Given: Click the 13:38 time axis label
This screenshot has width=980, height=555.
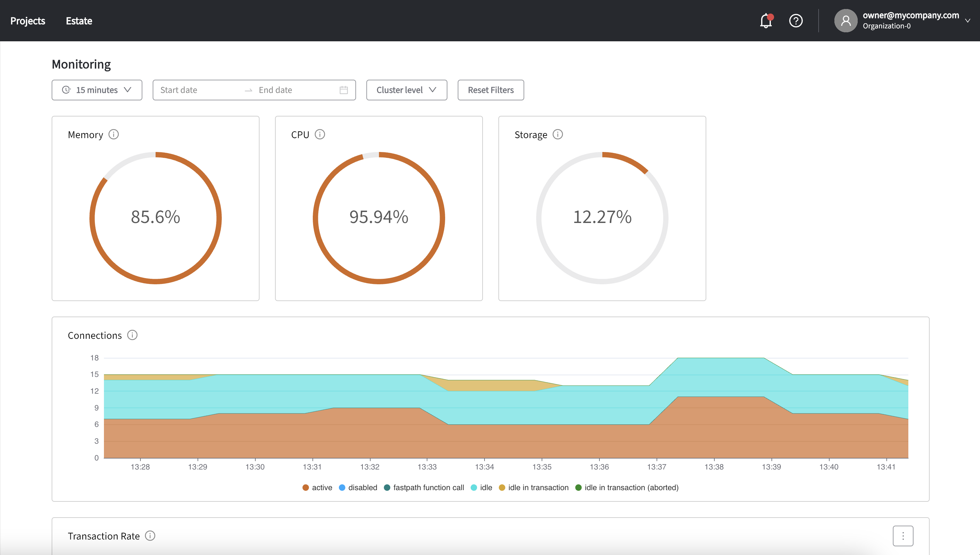Looking at the screenshot, I should pos(714,467).
